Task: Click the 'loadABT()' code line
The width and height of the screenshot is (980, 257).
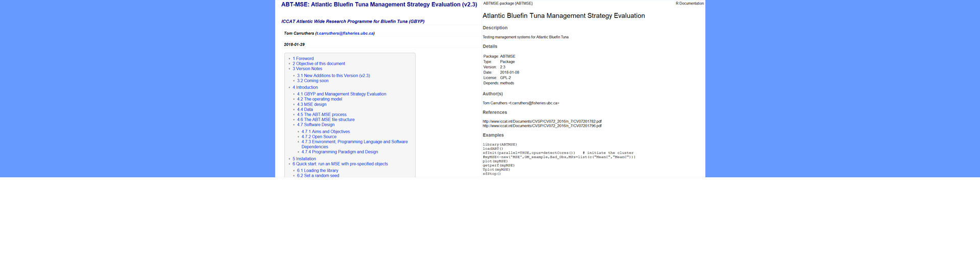Action: (493, 149)
